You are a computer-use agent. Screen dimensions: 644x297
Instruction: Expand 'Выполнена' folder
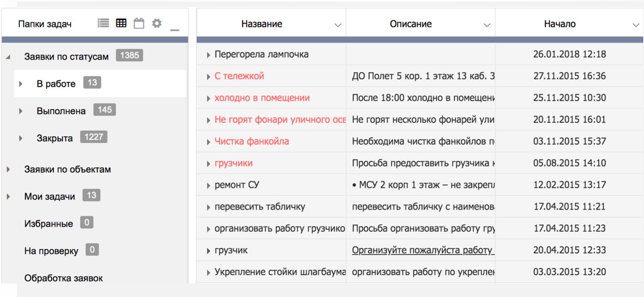pyautogui.click(x=21, y=111)
